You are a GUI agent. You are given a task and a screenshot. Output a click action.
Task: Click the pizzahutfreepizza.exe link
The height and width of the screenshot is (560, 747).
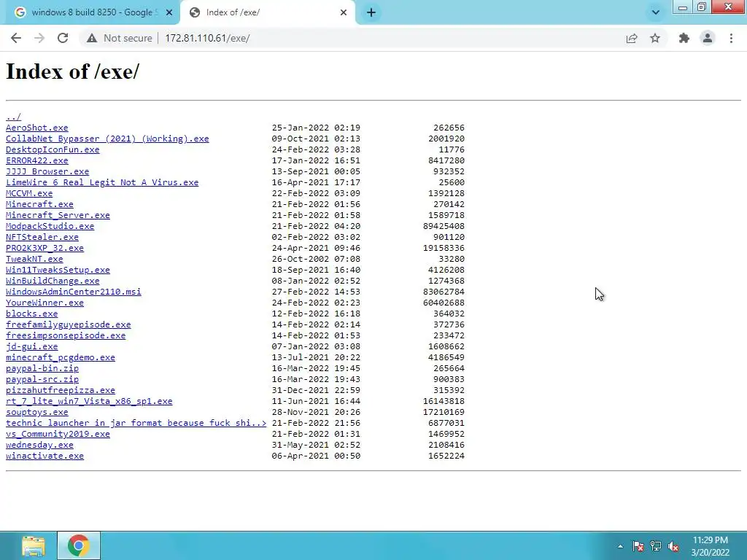point(61,391)
